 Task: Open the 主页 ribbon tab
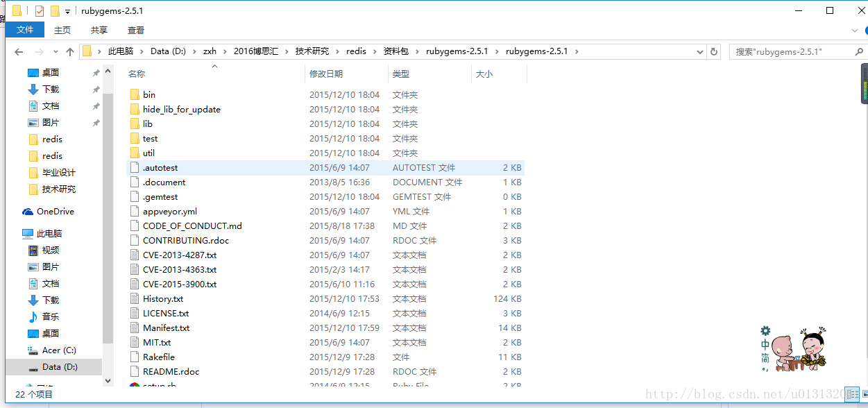tap(62, 30)
